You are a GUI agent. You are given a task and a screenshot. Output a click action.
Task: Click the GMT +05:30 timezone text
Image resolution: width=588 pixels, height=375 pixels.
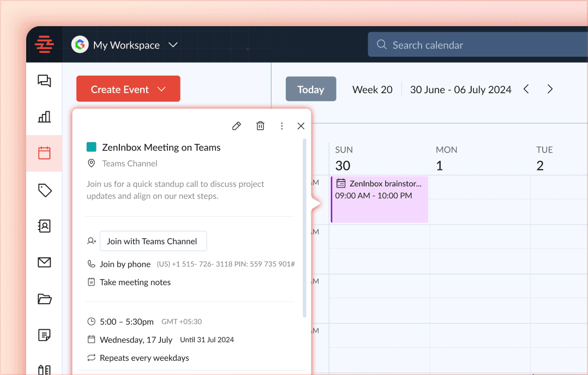pyautogui.click(x=182, y=322)
